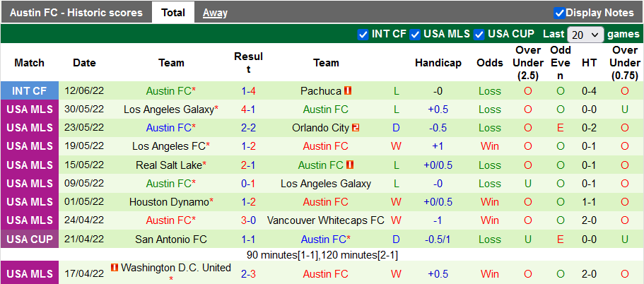Image resolution: width=644 pixels, height=284 pixels.
Task: Open Los Angeles Galaxy link on 30/05/22
Action: click(168, 110)
